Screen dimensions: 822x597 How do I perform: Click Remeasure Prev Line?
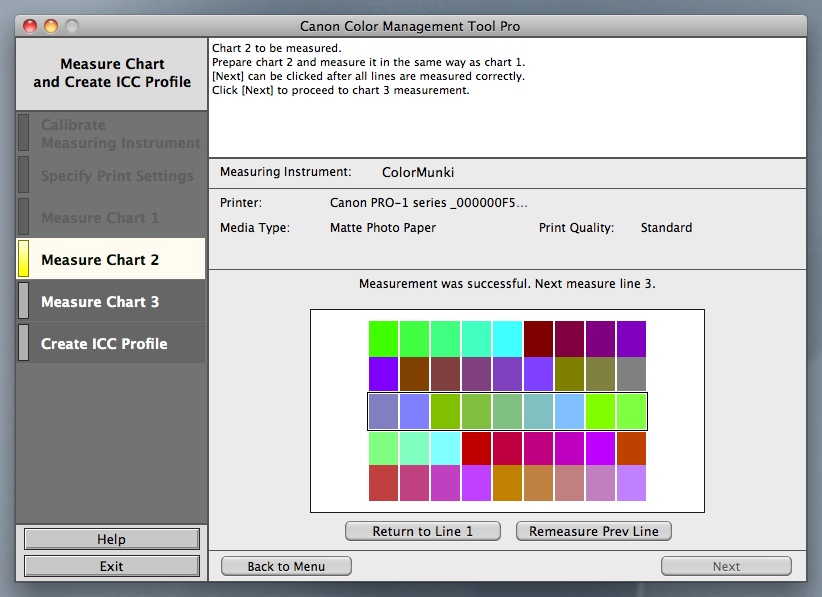(x=593, y=531)
